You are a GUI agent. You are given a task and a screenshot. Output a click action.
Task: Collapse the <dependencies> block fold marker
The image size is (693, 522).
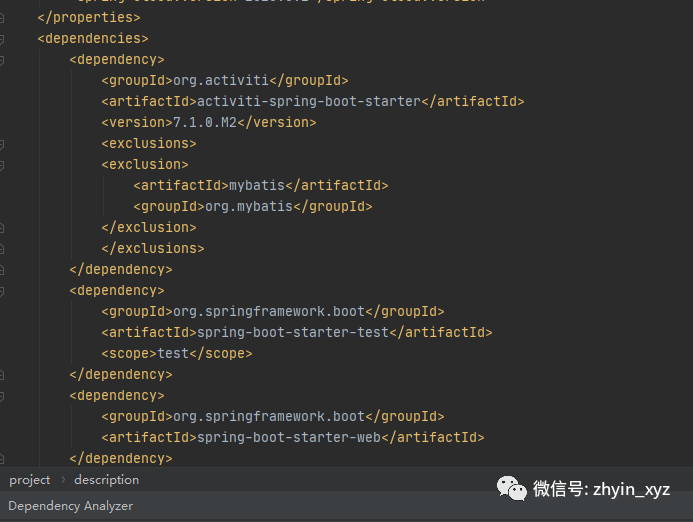pyautogui.click(x=2, y=39)
